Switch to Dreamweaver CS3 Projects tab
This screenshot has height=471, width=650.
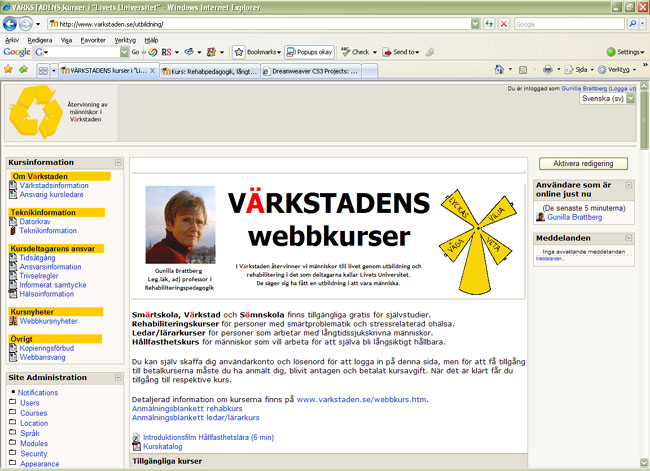coord(311,71)
